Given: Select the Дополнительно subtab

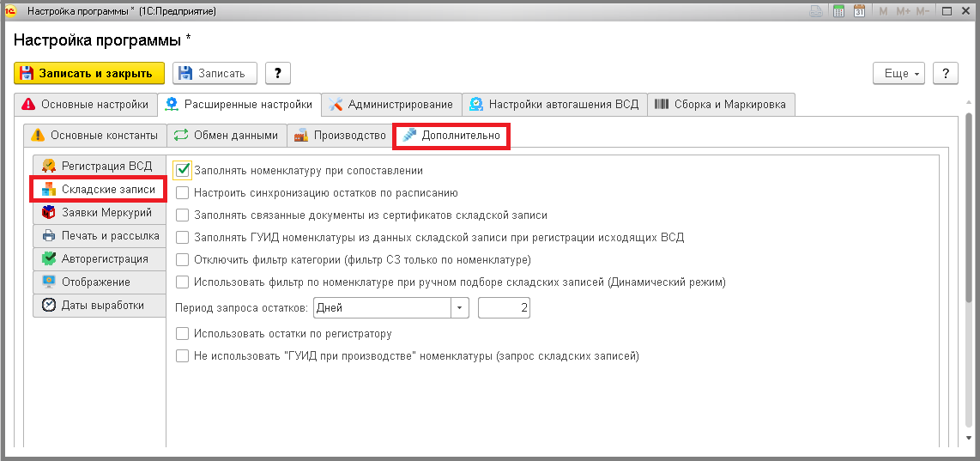Looking at the screenshot, I should tap(451, 135).
